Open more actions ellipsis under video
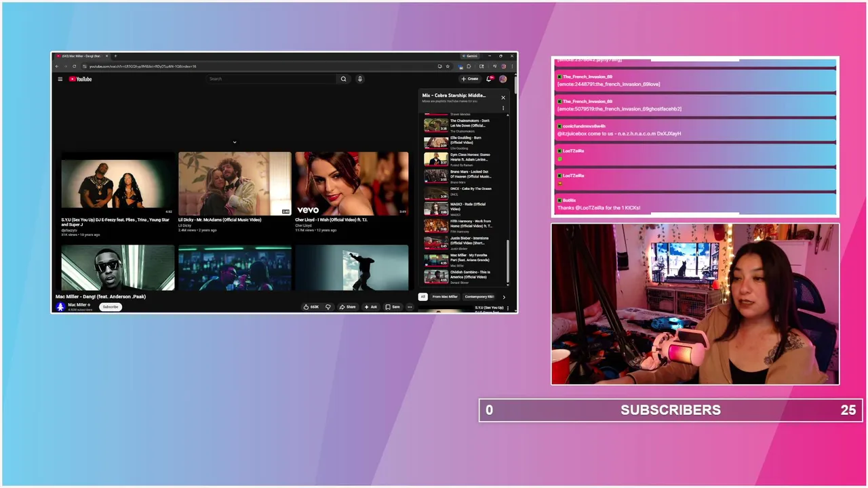This screenshot has width=868, height=488. (x=410, y=307)
